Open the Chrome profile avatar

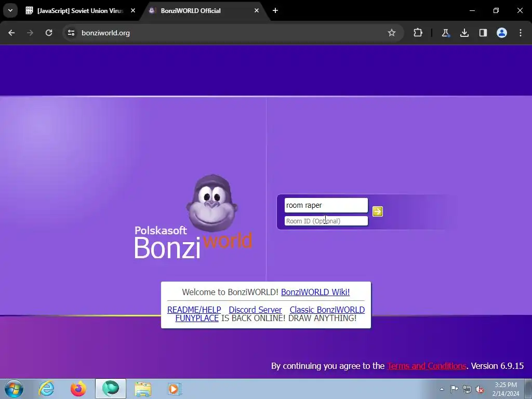[502, 33]
